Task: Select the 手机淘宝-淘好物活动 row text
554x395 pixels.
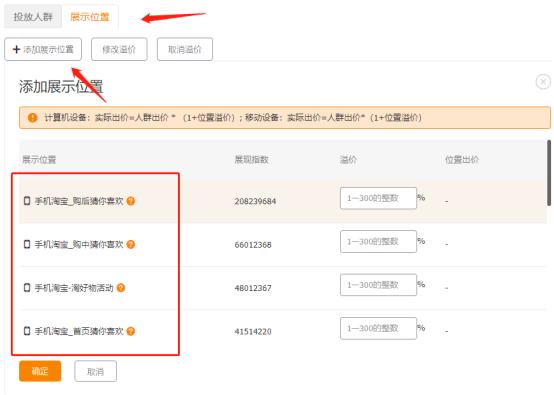Action: pos(74,288)
